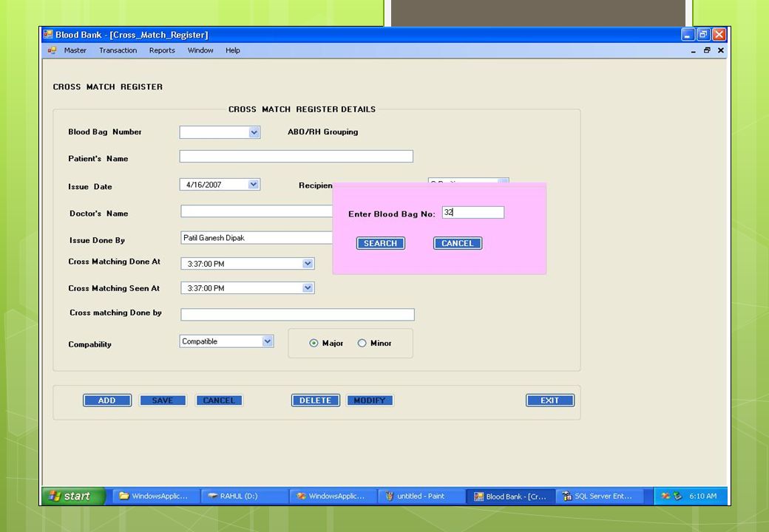Open the Issue Date picker dropdown
Viewport: 769px width, 532px height.
tap(253, 185)
